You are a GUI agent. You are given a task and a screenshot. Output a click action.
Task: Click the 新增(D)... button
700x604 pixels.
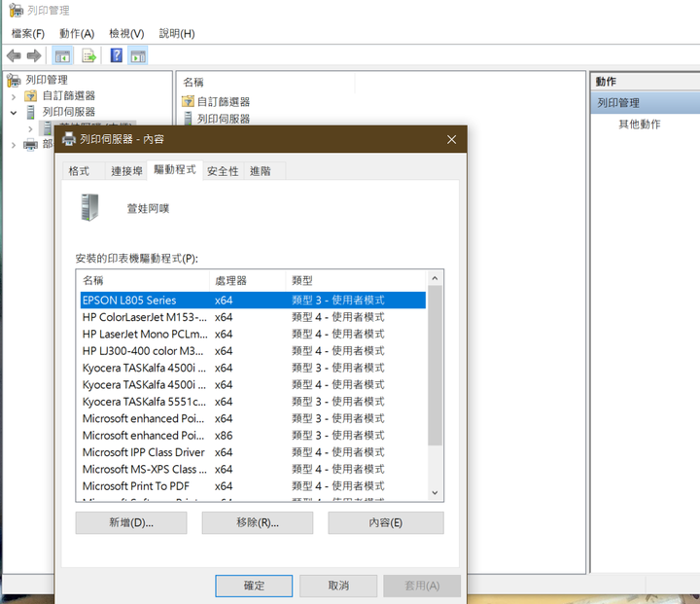131,522
